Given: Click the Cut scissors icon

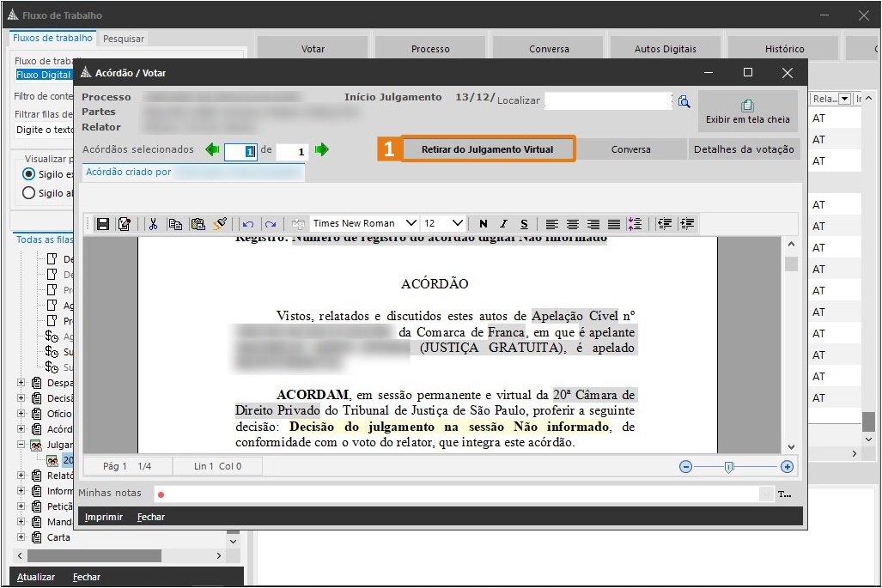Looking at the screenshot, I should click(x=153, y=224).
